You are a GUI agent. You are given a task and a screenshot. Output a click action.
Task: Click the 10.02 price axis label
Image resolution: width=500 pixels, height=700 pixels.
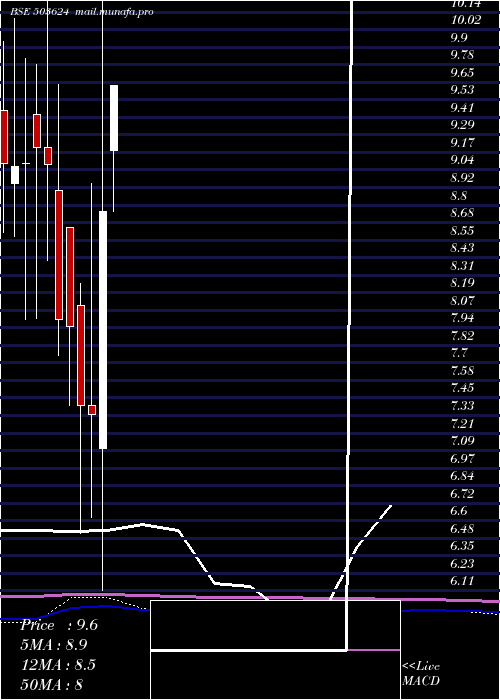point(466,20)
